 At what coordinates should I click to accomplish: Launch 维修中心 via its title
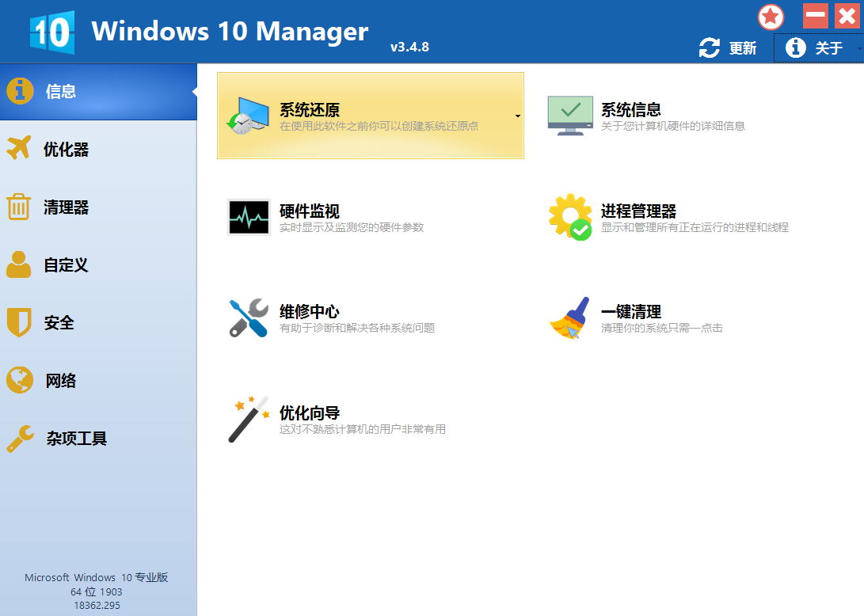pos(310,312)
